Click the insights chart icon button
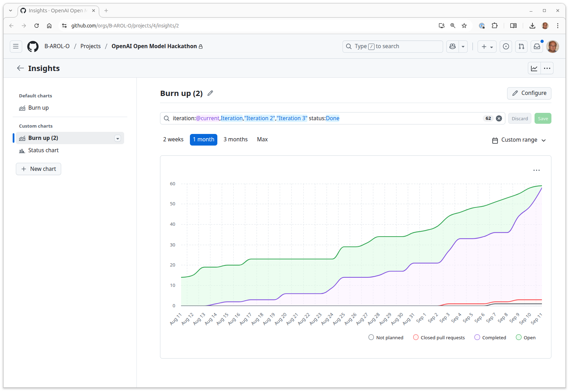 point(534,68)
